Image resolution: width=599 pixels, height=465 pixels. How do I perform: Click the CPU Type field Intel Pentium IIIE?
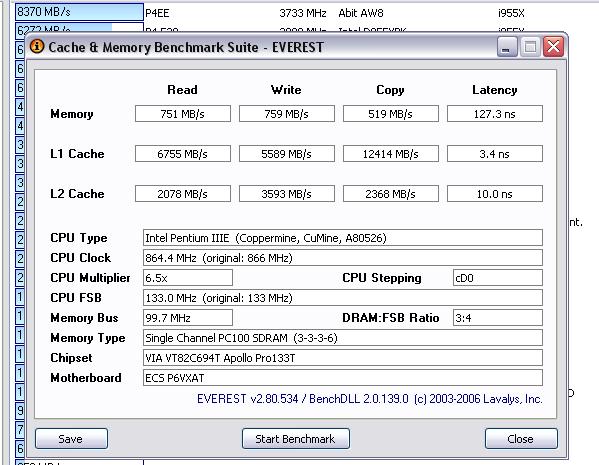tap(343, 238)
